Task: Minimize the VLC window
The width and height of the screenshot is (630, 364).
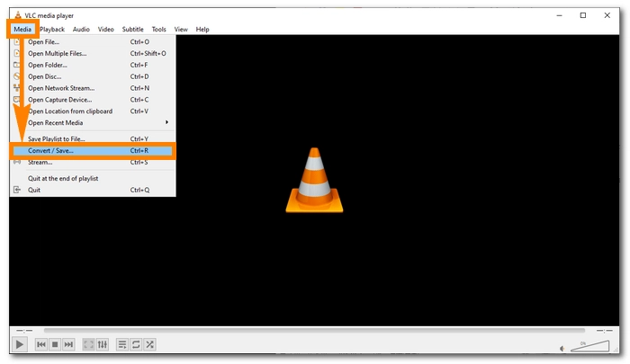Action: [x=559, y=15]
